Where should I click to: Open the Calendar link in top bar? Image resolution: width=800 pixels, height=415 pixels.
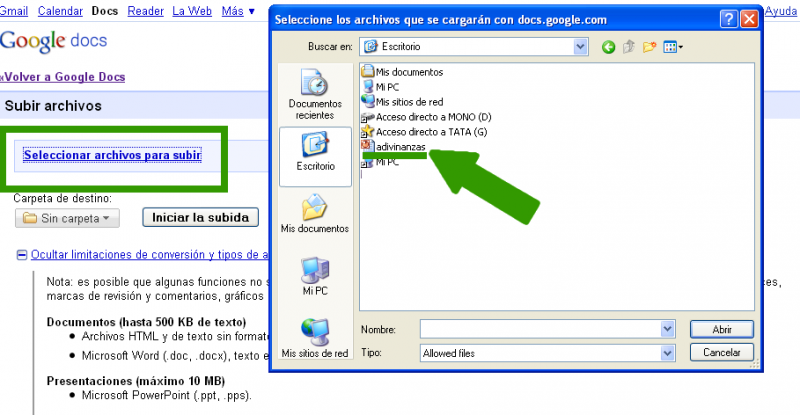click(x=60, y=11)
